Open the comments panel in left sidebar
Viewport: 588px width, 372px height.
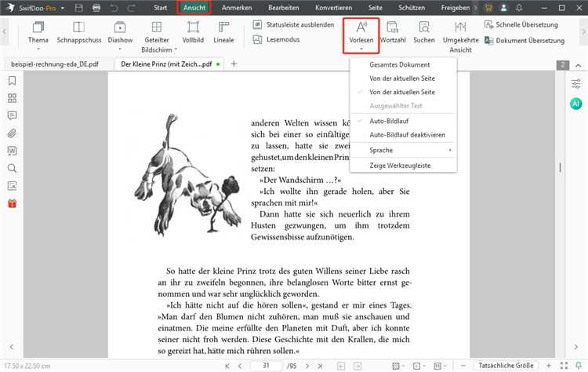[x=12, y=115]
